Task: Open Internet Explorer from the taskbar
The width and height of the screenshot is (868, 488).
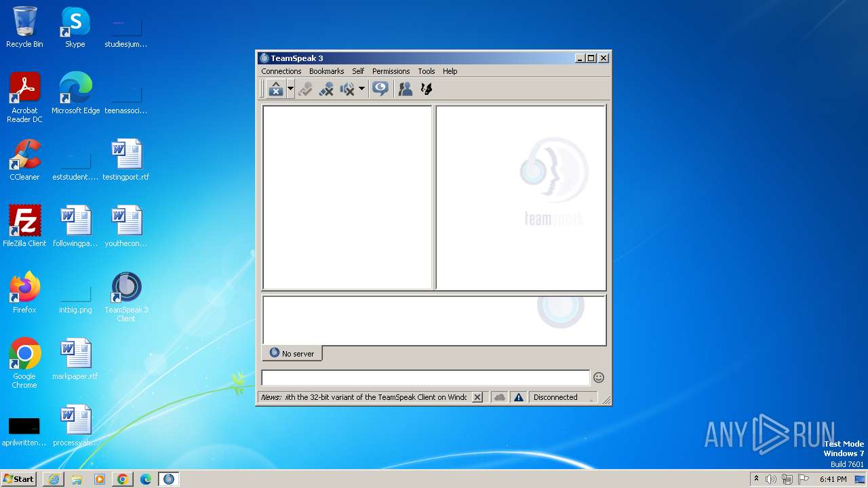Action: click(x=54, y=479)
